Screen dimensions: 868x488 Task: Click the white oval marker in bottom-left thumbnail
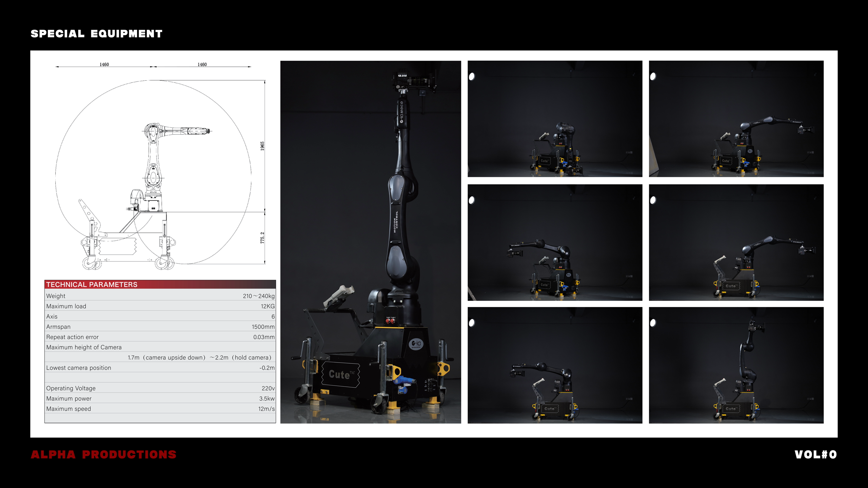[472, 323]
